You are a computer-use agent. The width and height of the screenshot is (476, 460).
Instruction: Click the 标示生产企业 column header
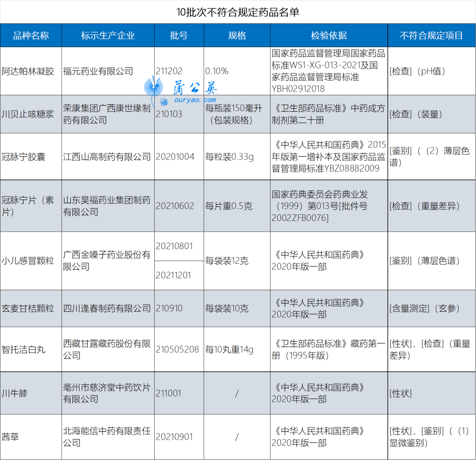tap(108, 36)
